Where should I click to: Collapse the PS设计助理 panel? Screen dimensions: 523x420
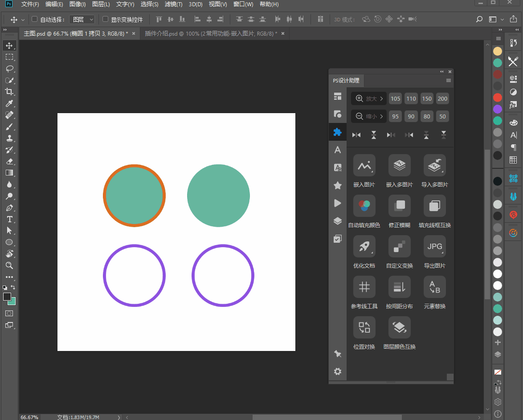[441, 71]
